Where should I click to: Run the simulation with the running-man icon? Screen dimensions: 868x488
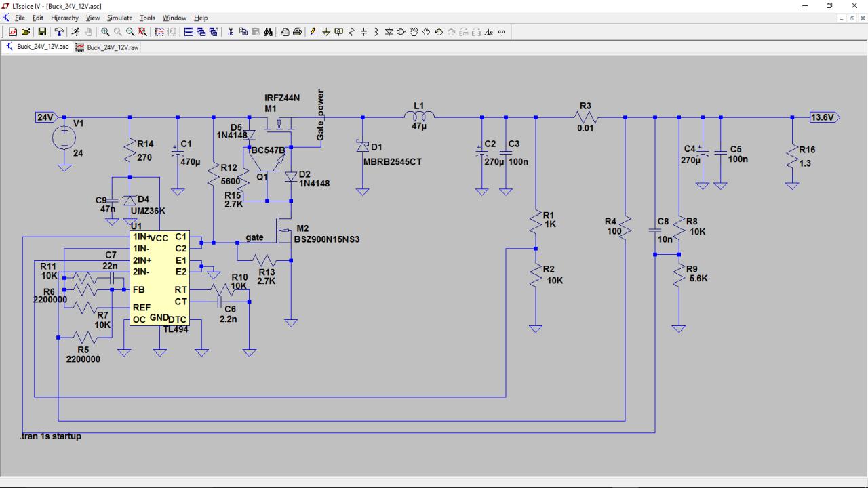pos(75,32)
